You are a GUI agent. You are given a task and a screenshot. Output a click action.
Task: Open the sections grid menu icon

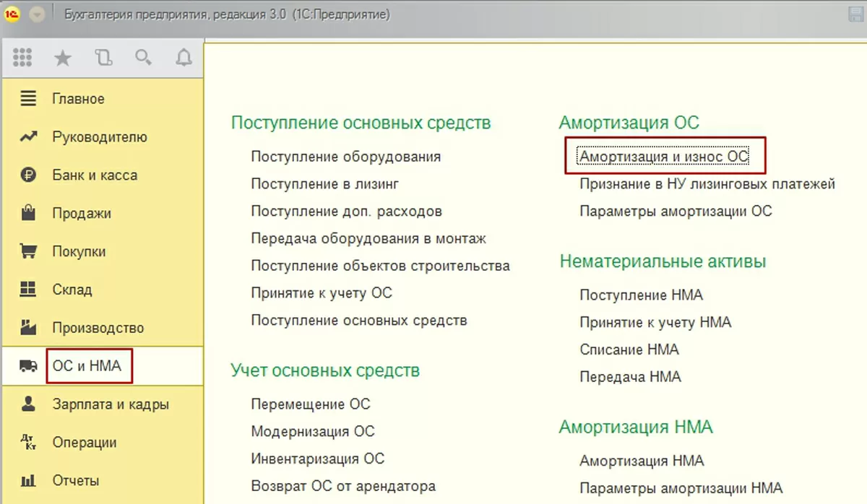(x=23, y=58)
